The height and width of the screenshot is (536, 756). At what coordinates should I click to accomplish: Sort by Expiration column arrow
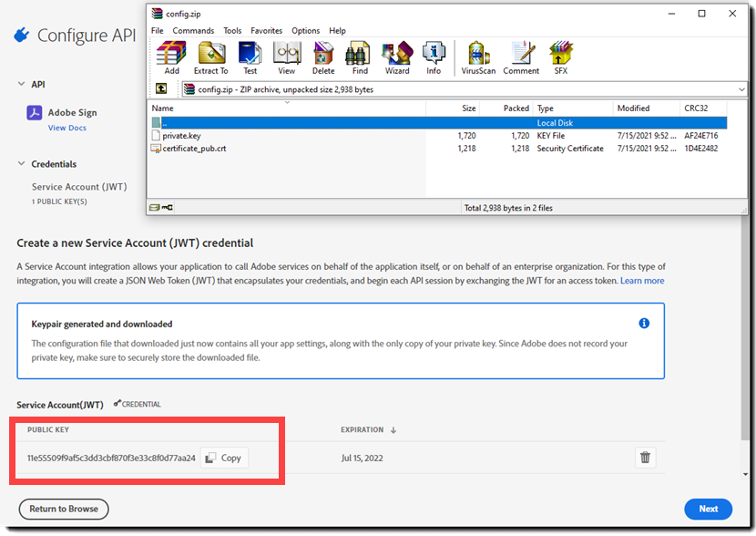click(393, 430)
